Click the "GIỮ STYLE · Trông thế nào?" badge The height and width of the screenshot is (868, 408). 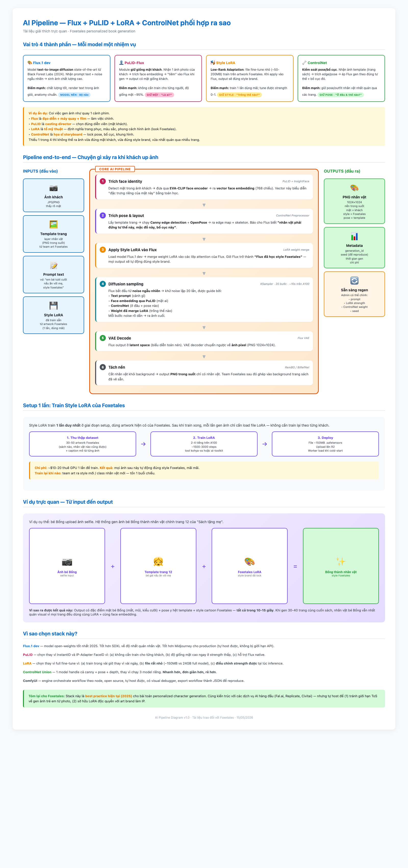pos(239,95)
